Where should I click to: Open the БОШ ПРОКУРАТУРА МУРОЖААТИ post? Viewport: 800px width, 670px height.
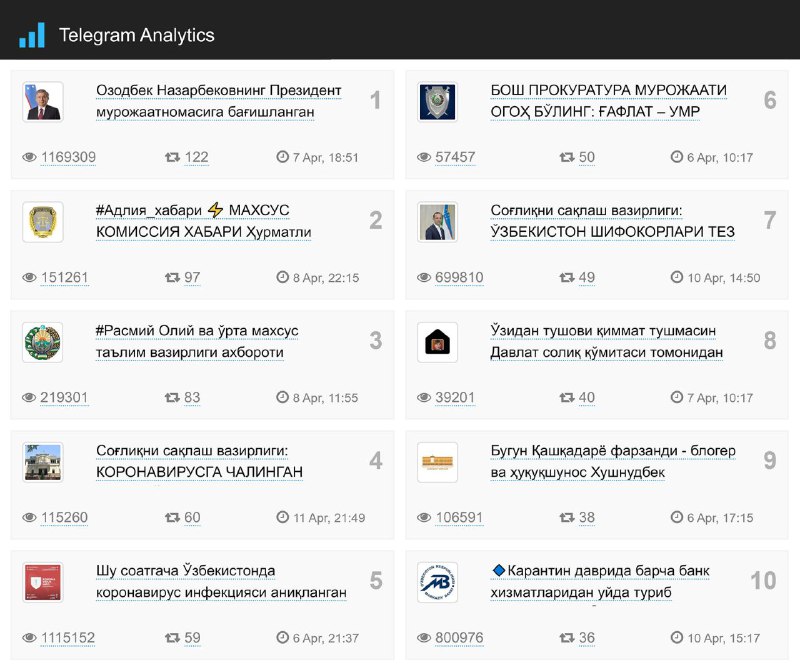point(608,101)
